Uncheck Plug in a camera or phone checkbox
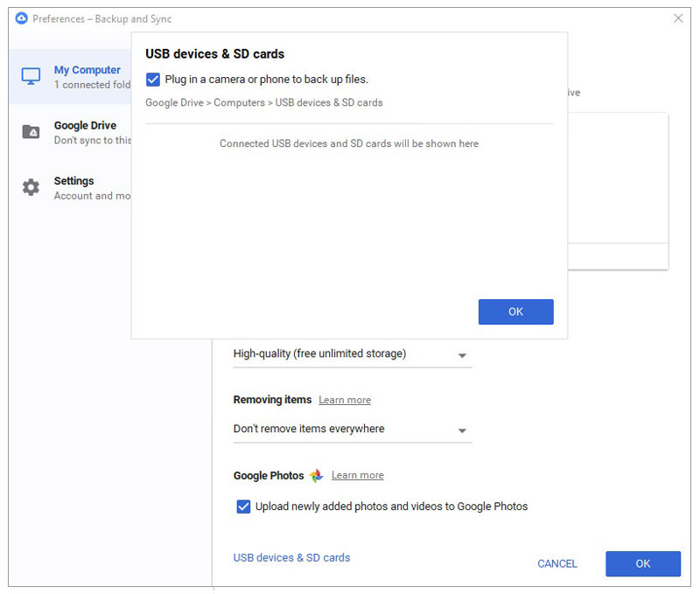The width and height of the screenshot is (700, 594). click(152, 80)
